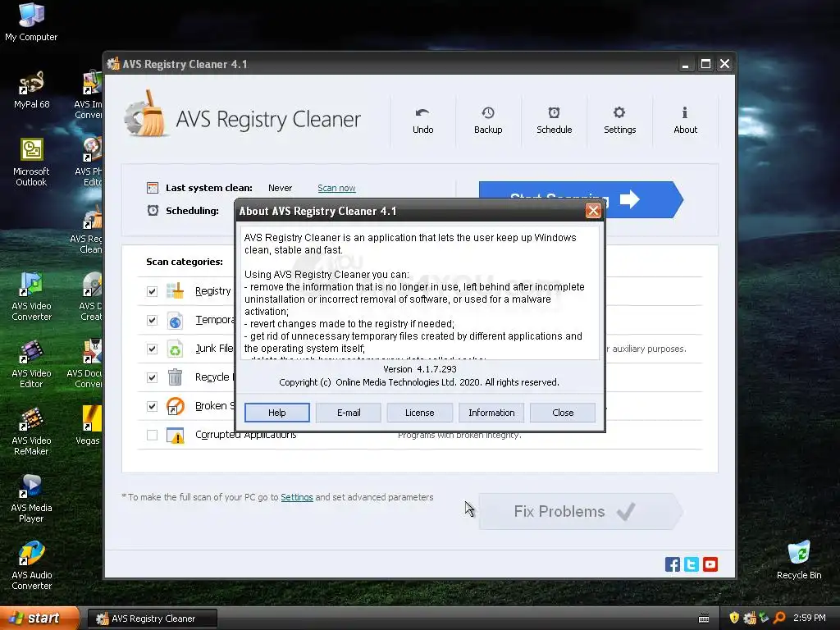Click the Settings link in footer note
Image resolution: width=840 pixels, height=630 pixels.
pos(297,497)
